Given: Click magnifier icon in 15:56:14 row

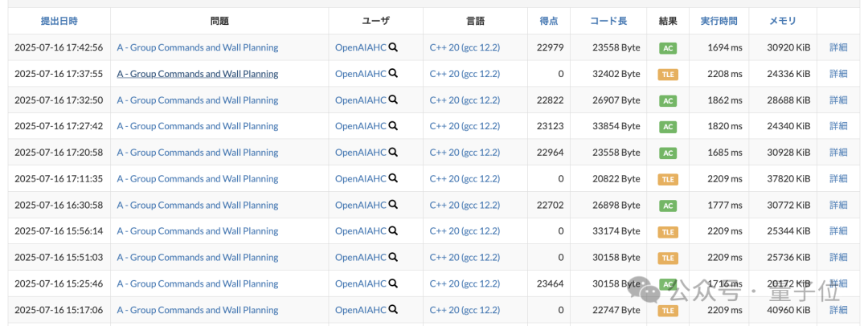Looking at the screenshot, I should [x=393, y=231].
